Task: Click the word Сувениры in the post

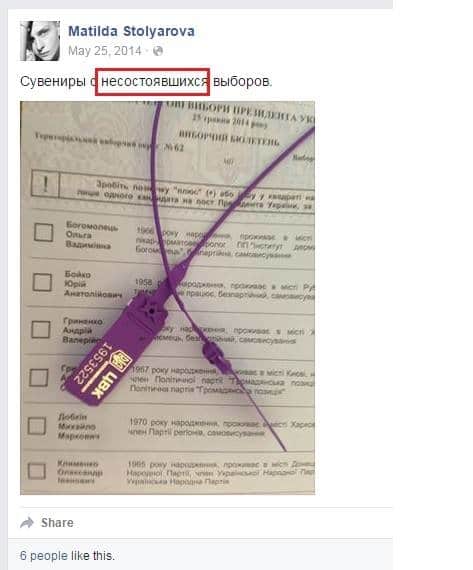Action: (53, 81)
